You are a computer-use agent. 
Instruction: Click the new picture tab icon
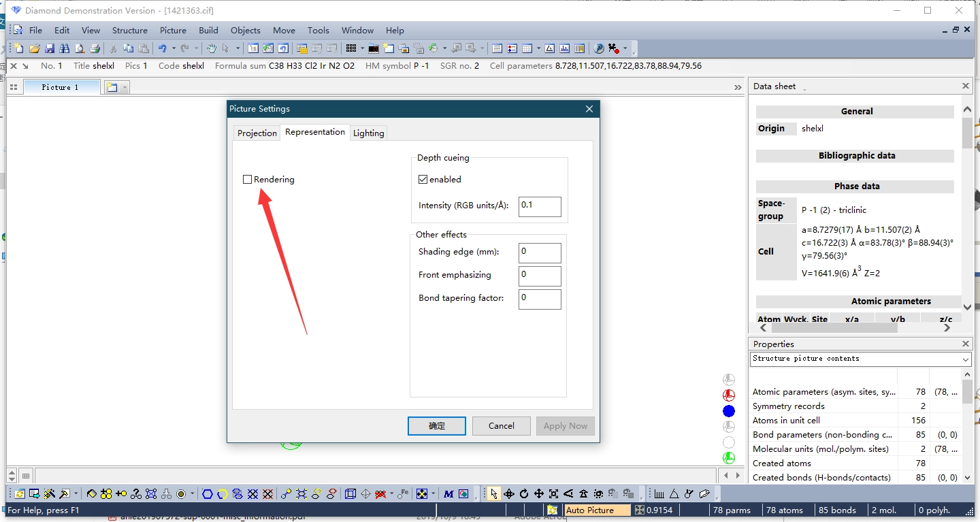pos(112,87)
